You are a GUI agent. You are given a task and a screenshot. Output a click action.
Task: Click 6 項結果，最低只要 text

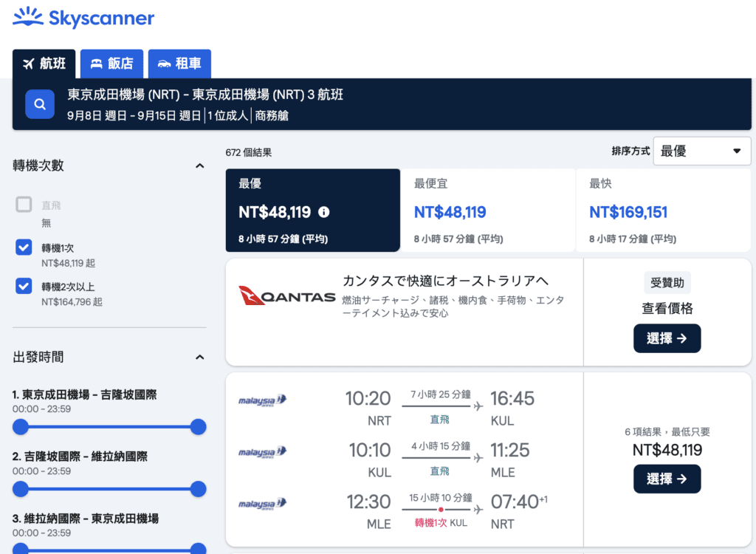[x=667, y=431]
